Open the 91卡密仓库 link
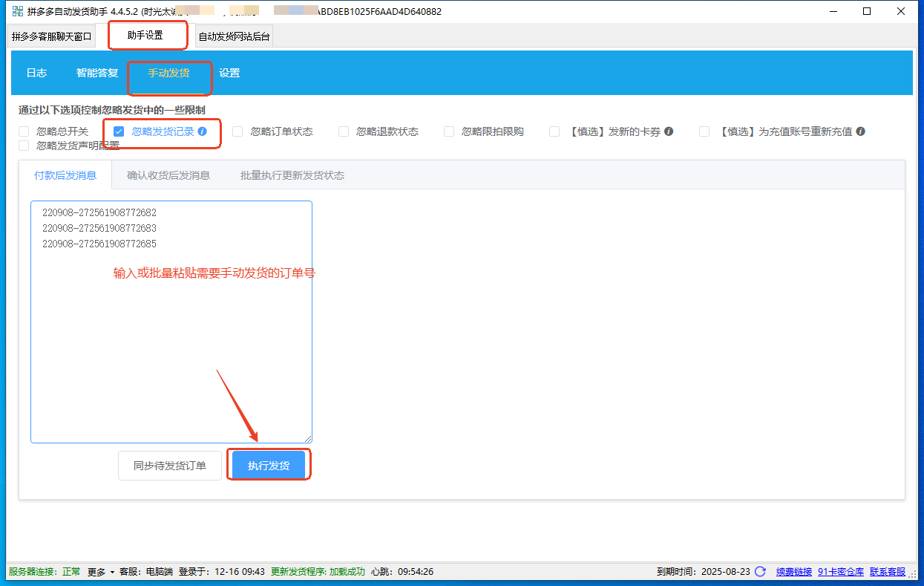 841,571
